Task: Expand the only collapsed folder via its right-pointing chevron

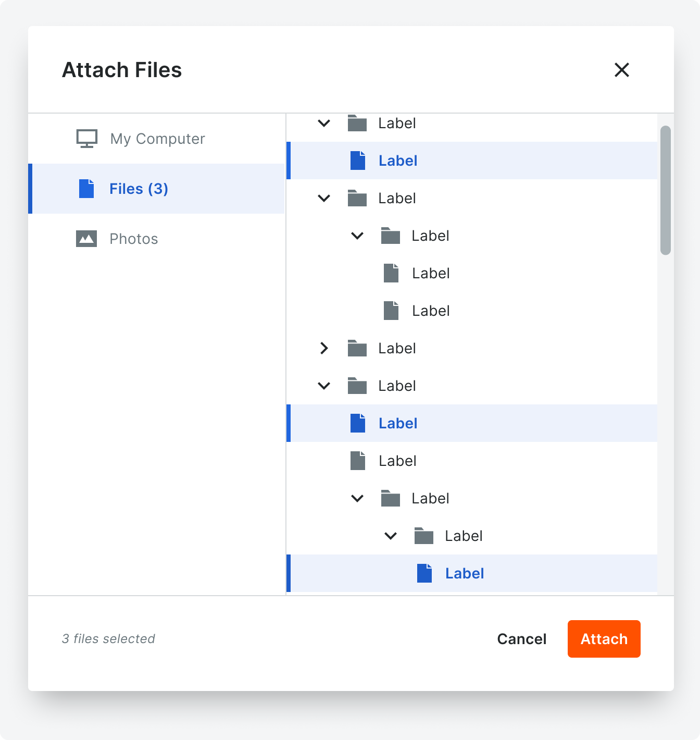Action: [324, 348]
